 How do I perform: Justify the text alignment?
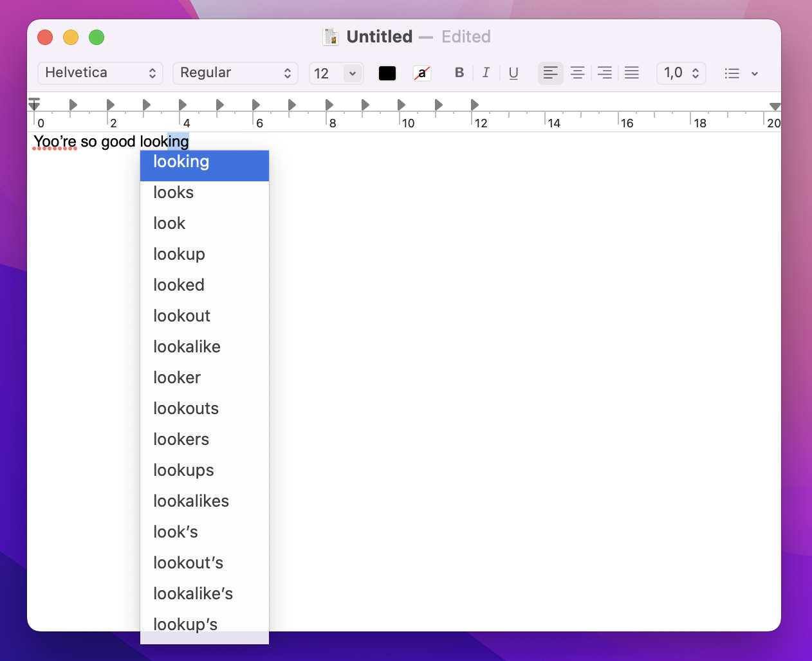click(632, 73)
